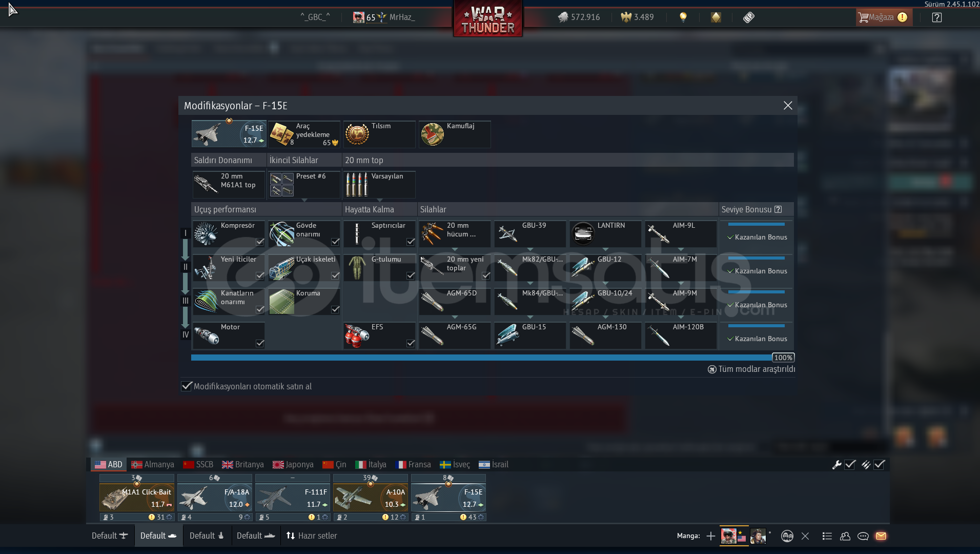980x554 pixels.
Task: Switch to the İsrail nation tab
Action: point(494,464)
